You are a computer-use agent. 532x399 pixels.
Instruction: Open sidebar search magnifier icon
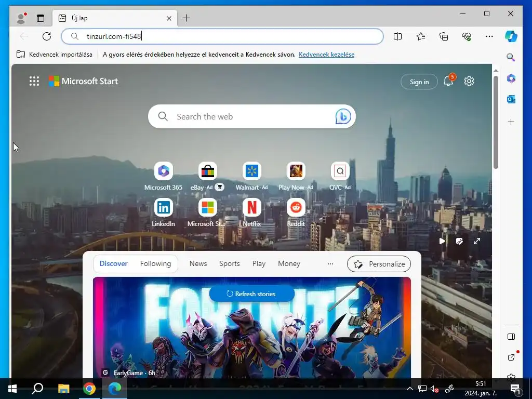coord(511,57)
